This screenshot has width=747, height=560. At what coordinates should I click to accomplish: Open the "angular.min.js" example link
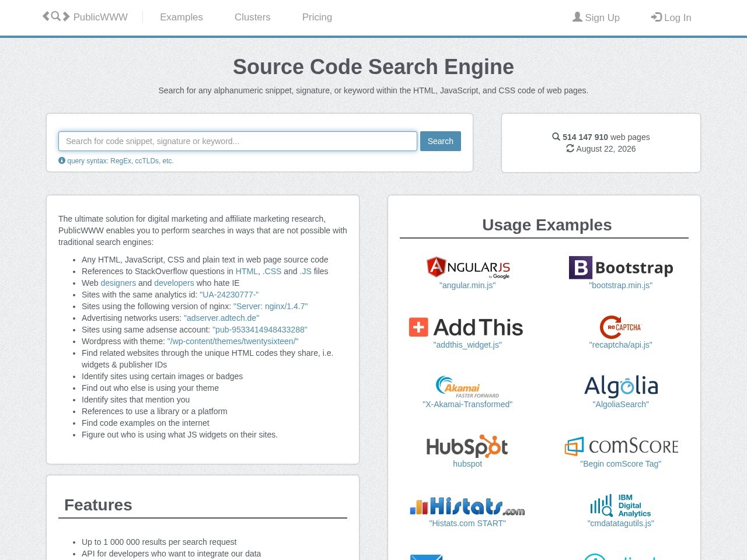(x=467, y=285)
